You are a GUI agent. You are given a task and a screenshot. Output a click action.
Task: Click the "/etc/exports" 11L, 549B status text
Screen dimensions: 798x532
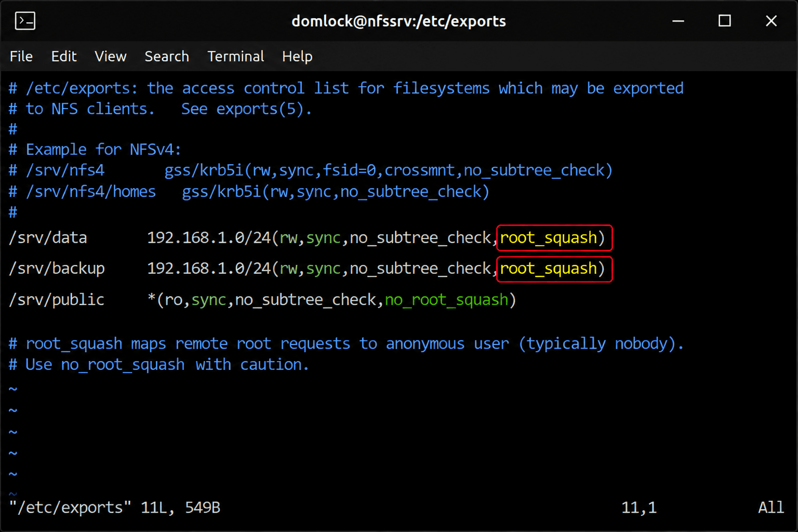pos(115,508)
